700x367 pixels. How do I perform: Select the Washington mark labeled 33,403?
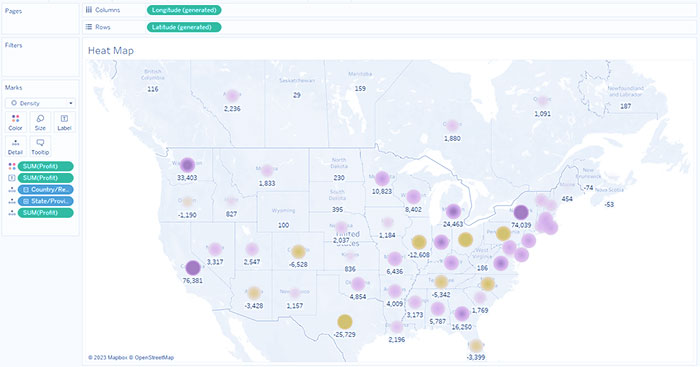coord(188,165)
